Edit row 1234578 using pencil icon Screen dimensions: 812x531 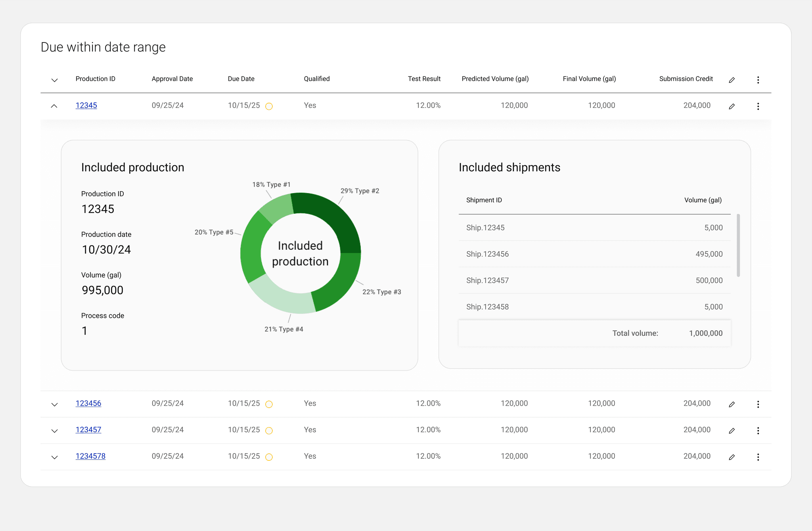(732, 457)
